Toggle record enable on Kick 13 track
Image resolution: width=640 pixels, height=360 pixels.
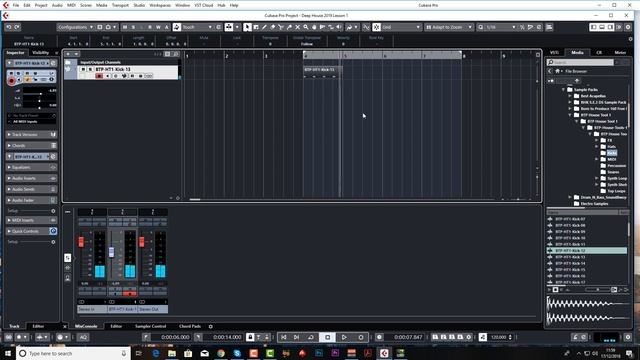tap(99, 76)
